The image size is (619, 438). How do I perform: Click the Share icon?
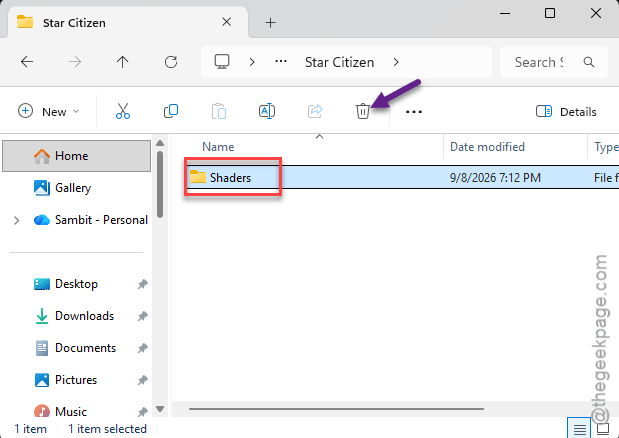coord(315,112)
